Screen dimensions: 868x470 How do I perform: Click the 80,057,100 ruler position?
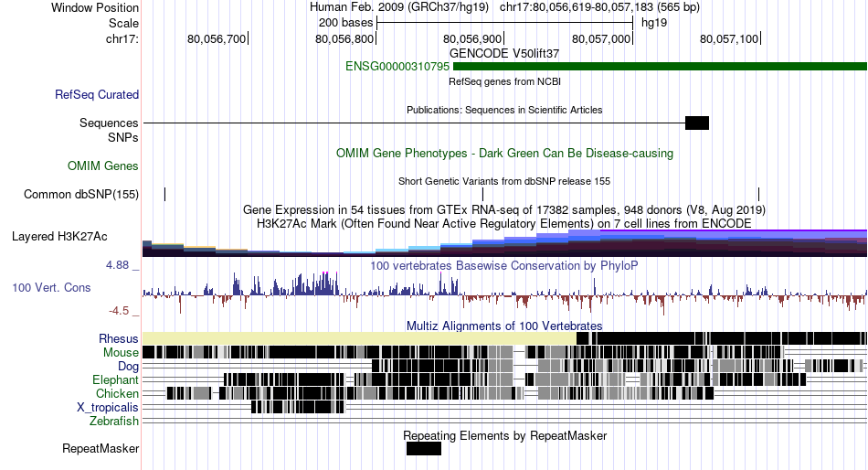[730, 38]
